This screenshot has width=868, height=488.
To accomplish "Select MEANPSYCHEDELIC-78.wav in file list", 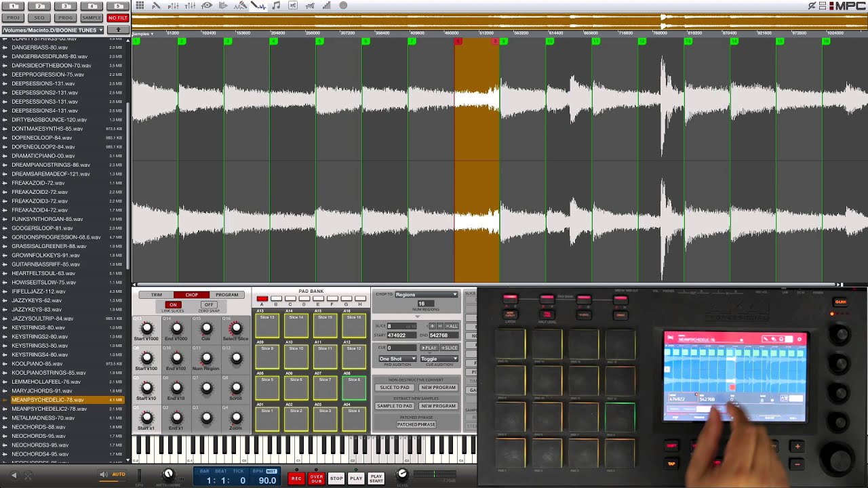I will point(62,400).
